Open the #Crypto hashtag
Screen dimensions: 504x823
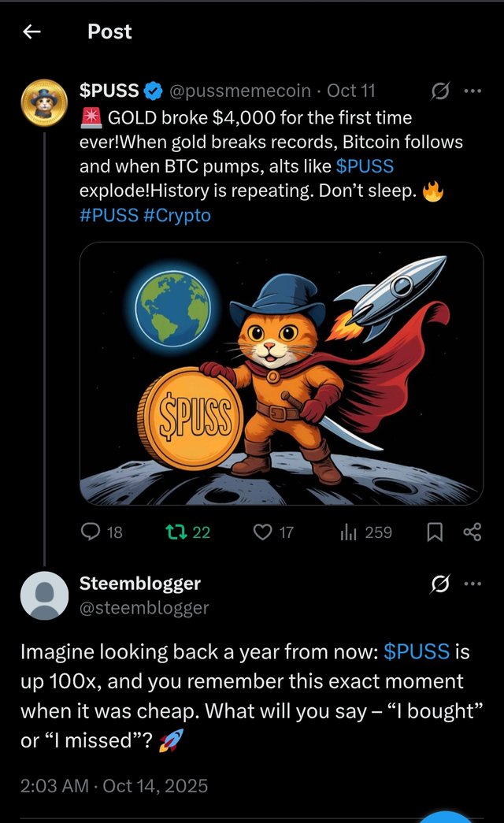coord(177,215)
